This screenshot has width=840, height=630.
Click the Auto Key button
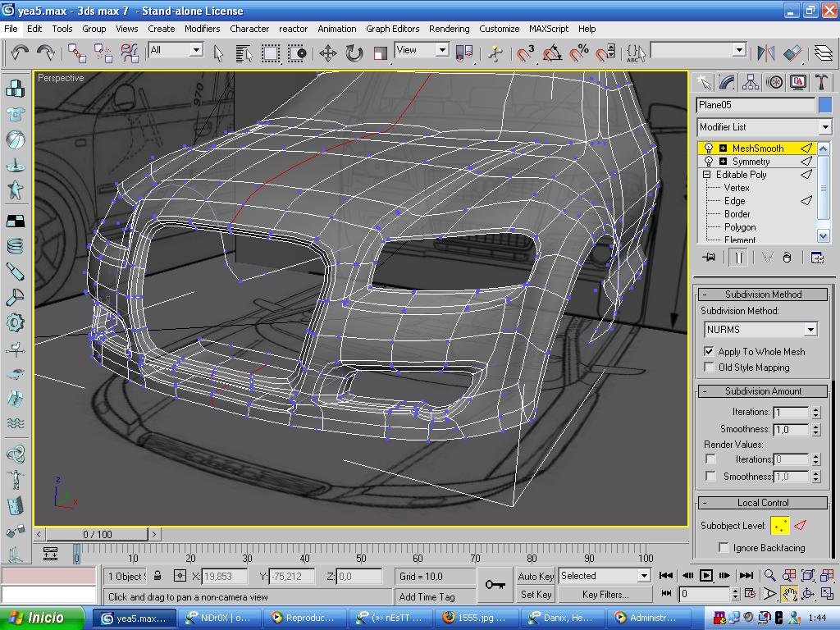tap(536, 577)
